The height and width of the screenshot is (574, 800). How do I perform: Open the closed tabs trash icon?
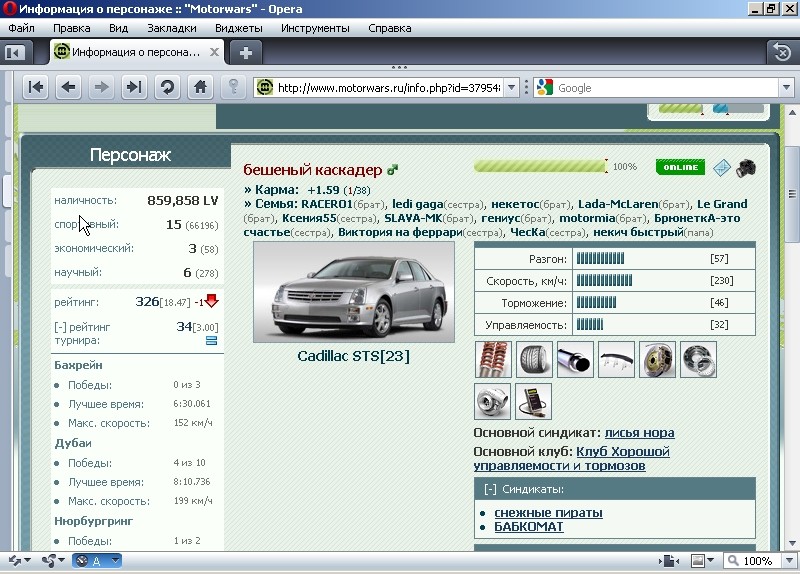tap(782, 52)
